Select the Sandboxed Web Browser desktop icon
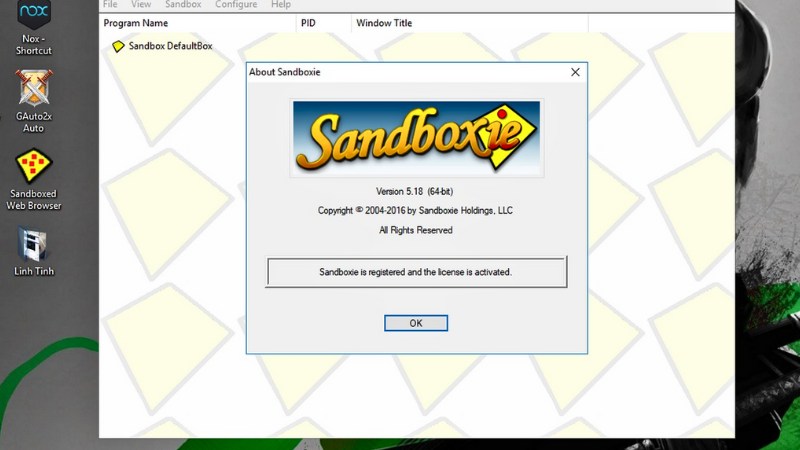Viewport: 800px width, 450px height. 34,179
